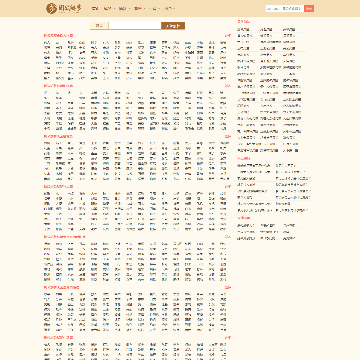Click the third red heading in right sidebar

coord(243,218)
